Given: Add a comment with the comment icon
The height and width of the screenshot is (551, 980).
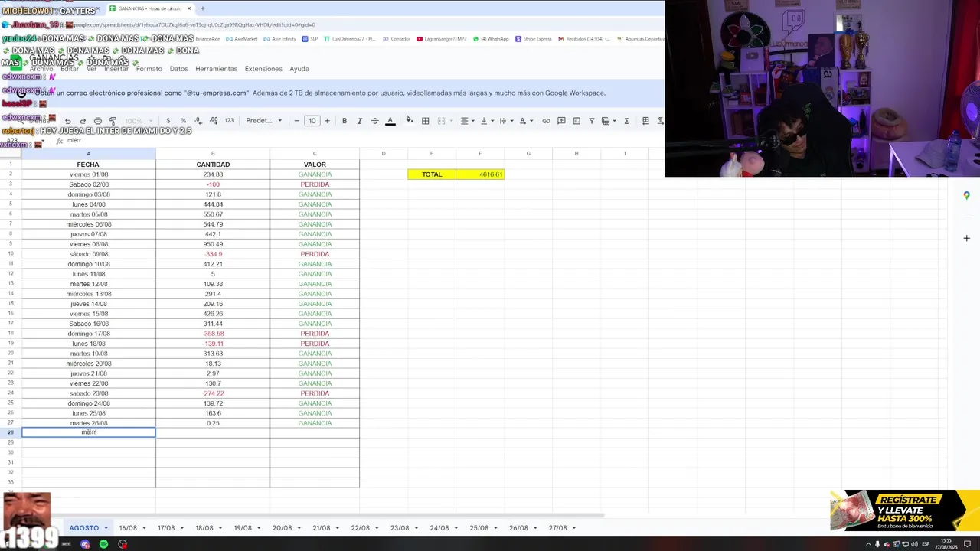Looking at the screenshot, I should tap(561, 121).
